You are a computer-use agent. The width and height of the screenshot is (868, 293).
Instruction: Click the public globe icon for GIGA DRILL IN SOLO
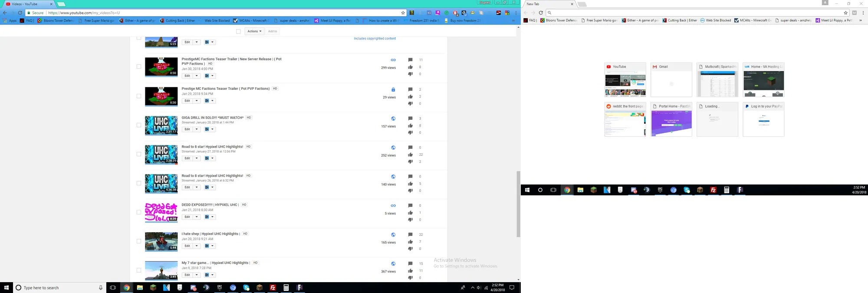(393, 119)
